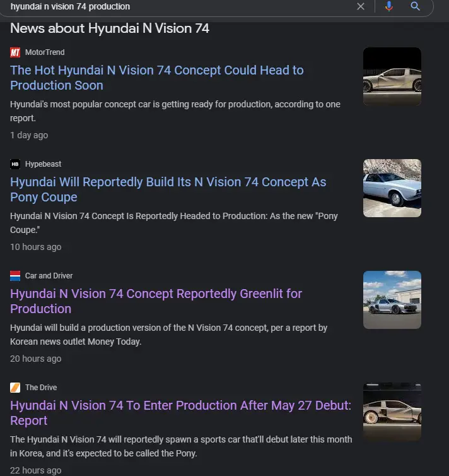This screenshot has height=476, width=449.
Task: Click snippet 'will reportedly spawn a sports car'
Action: coord(181,446)
